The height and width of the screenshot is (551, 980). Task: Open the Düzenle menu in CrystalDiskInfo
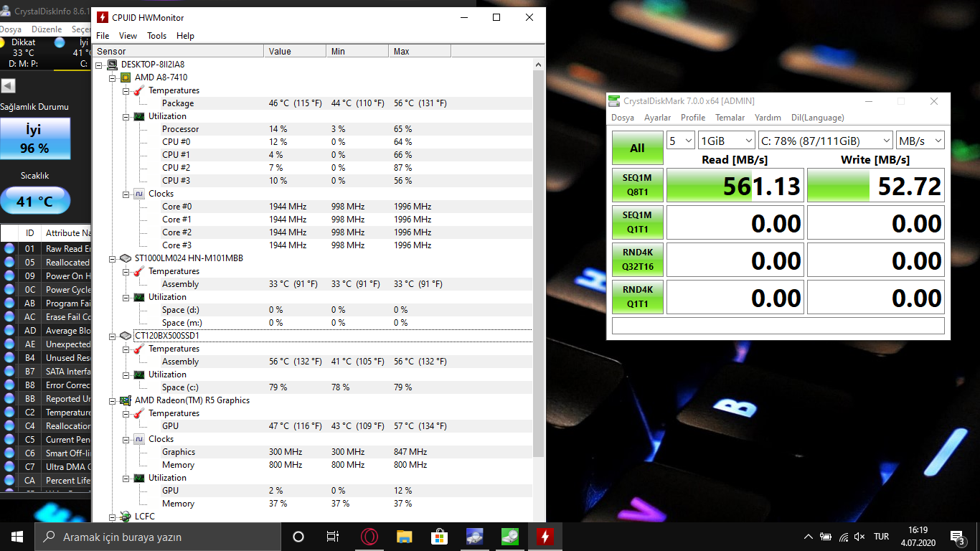(47, 29)
